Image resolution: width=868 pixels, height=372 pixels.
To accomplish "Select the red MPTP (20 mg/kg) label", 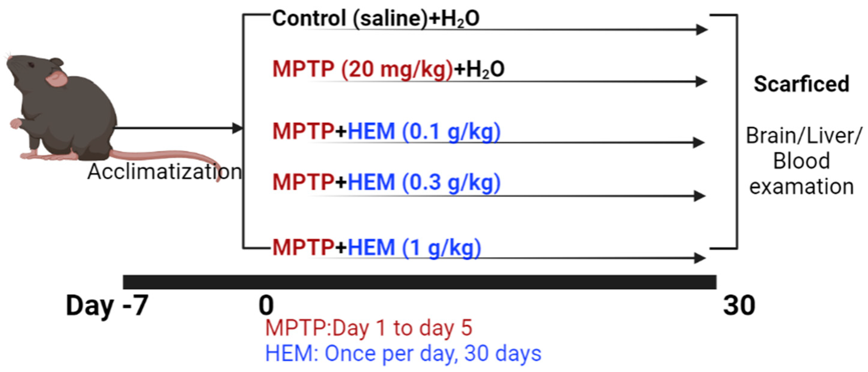I will click(362, 69).
